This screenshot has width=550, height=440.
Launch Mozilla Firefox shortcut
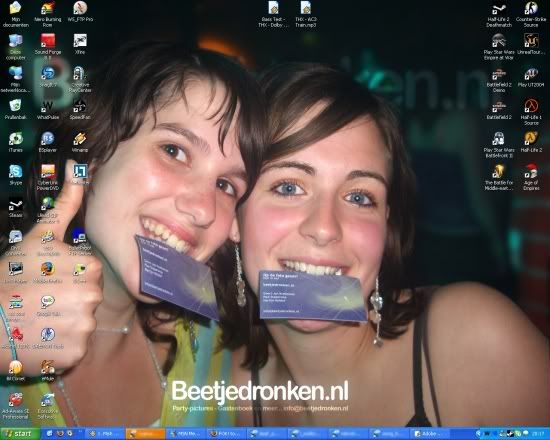click(x=48, y=273)
